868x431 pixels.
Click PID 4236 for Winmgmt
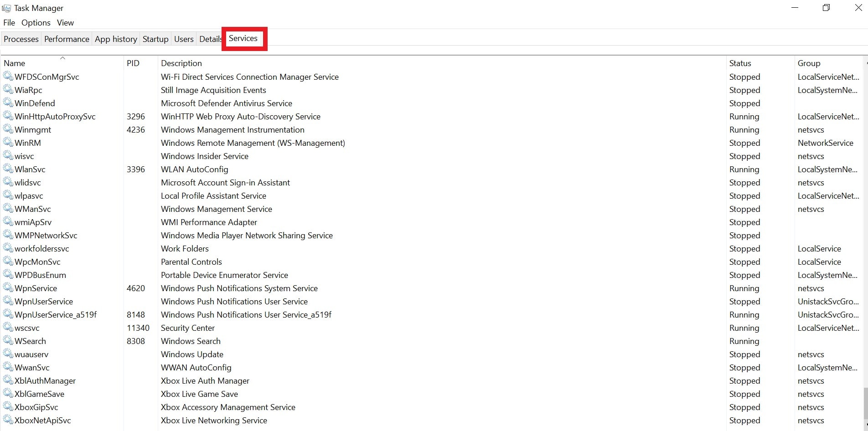pos(136,130)
